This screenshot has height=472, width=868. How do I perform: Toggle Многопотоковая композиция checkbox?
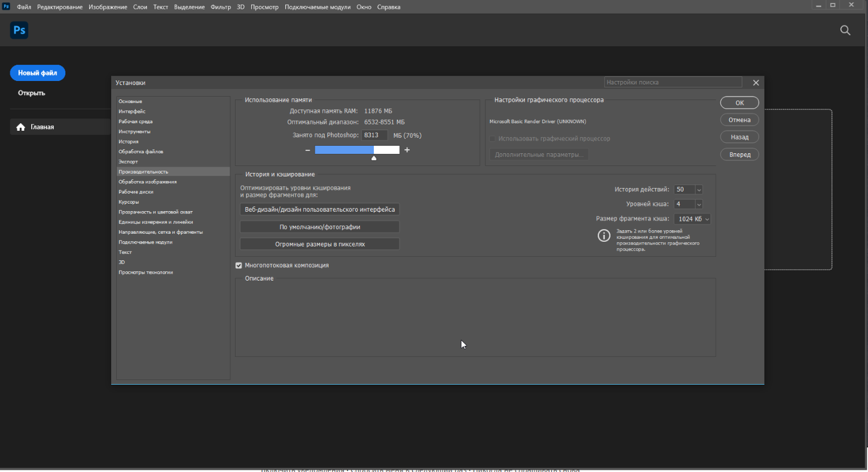pos(238,265)
